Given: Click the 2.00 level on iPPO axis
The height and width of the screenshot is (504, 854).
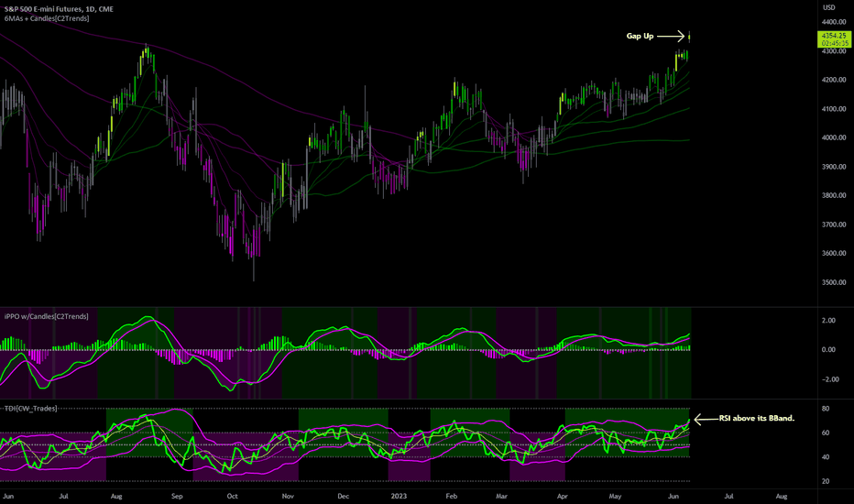Looking at the screenshot, I should [x=828, y=321].
